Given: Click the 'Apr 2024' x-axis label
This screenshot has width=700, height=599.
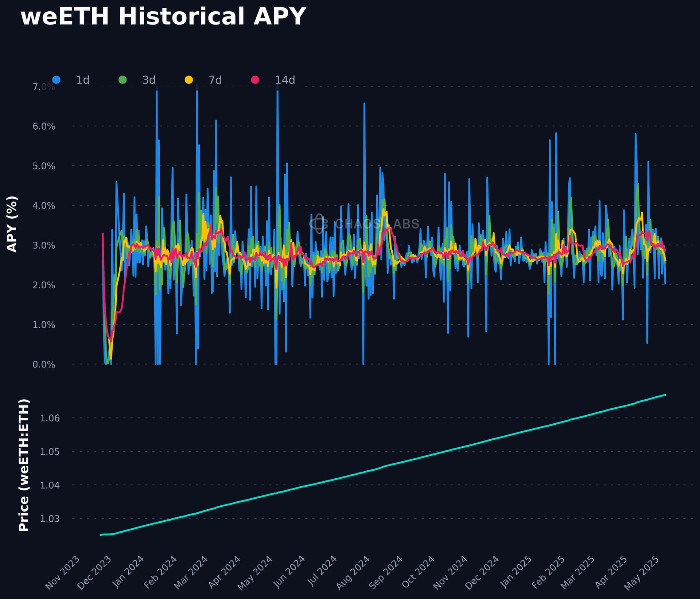Looking at the screenshot, I should (225, 572).
